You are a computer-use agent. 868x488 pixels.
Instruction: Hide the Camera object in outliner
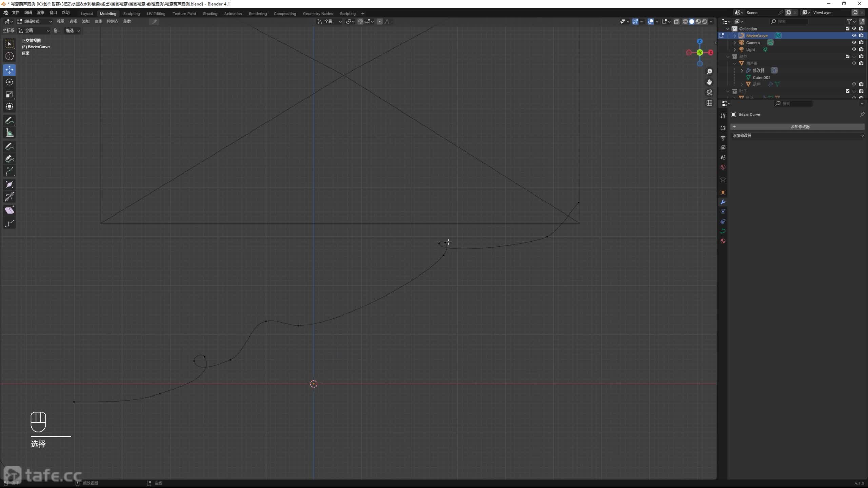coord(854,43)
